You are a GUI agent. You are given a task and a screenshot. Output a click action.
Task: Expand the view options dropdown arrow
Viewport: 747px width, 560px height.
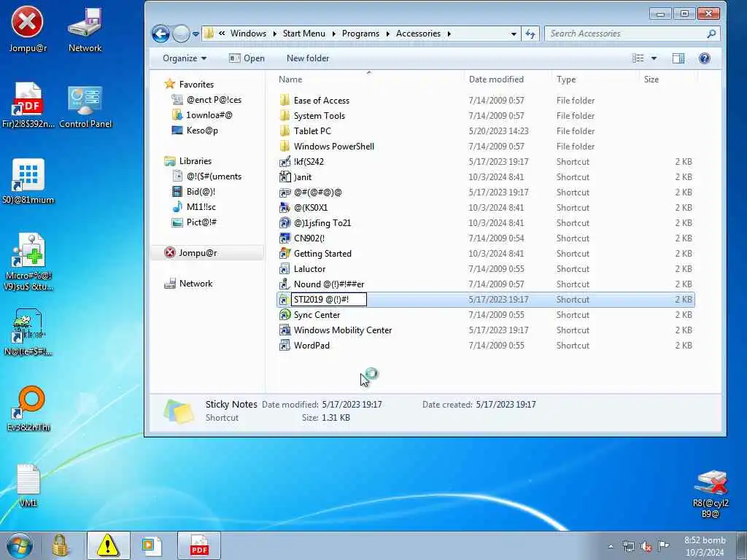654,58
